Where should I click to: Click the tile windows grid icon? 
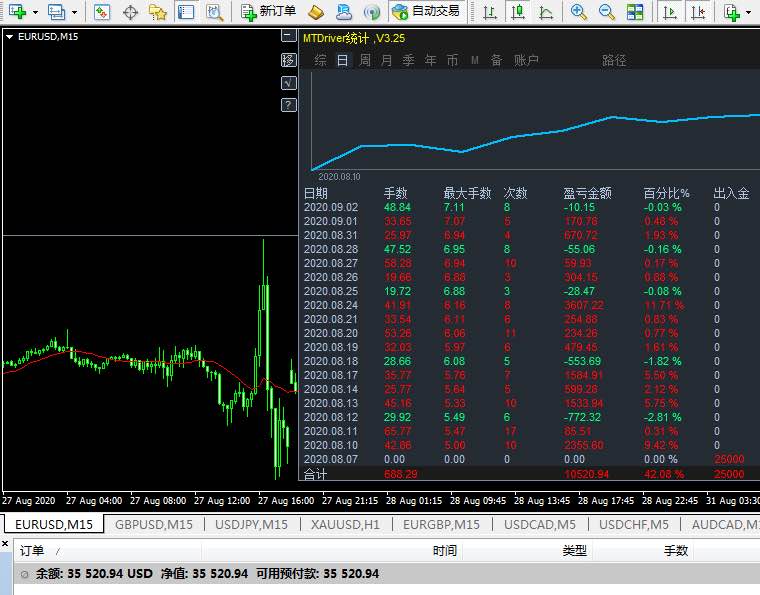point(634,12)
